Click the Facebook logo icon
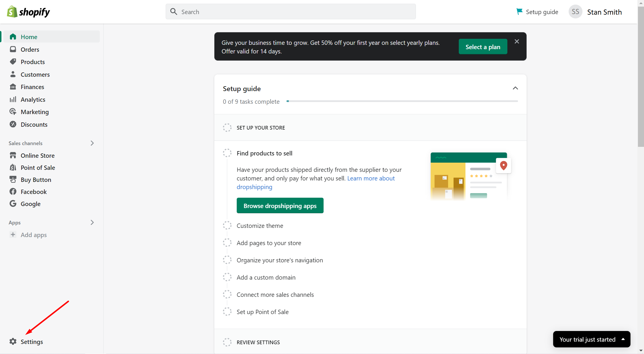Screen dimensions: 644x354 13,192
